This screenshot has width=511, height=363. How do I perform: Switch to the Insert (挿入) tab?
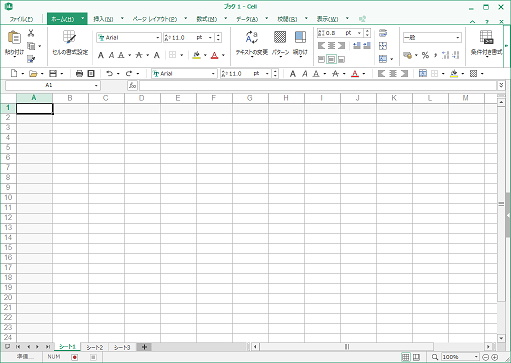point(103,19)
